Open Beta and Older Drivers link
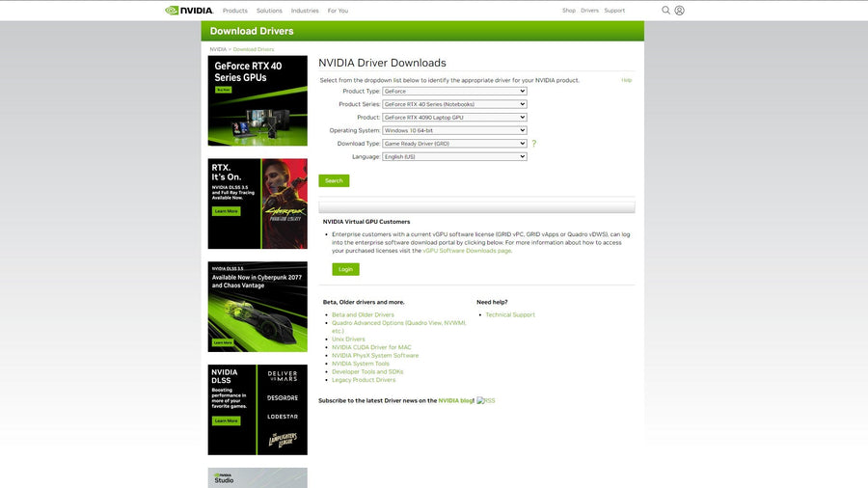This screenshot has height=488, width=868. [364, 314]
